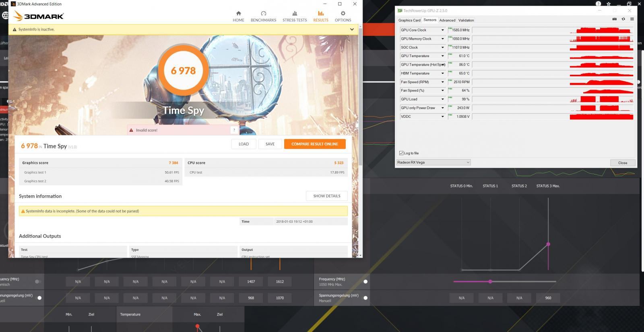Click the 1612 frequency input field
This screenshot has width=644, height=332.
(280, 281)
